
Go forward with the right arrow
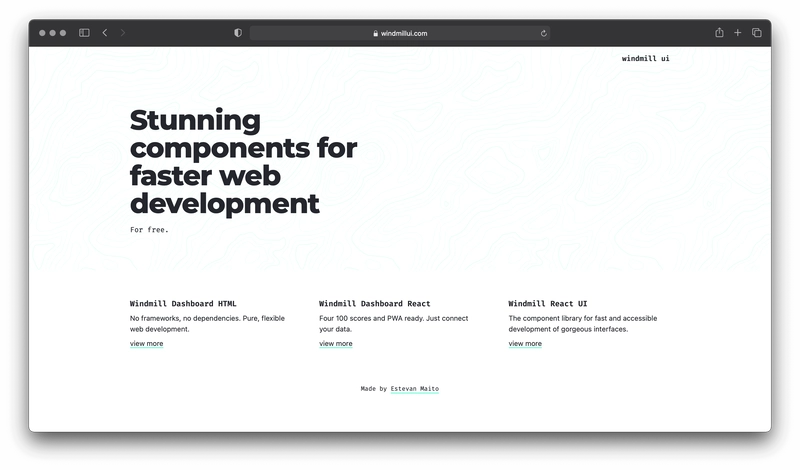[x=122, y=33]
